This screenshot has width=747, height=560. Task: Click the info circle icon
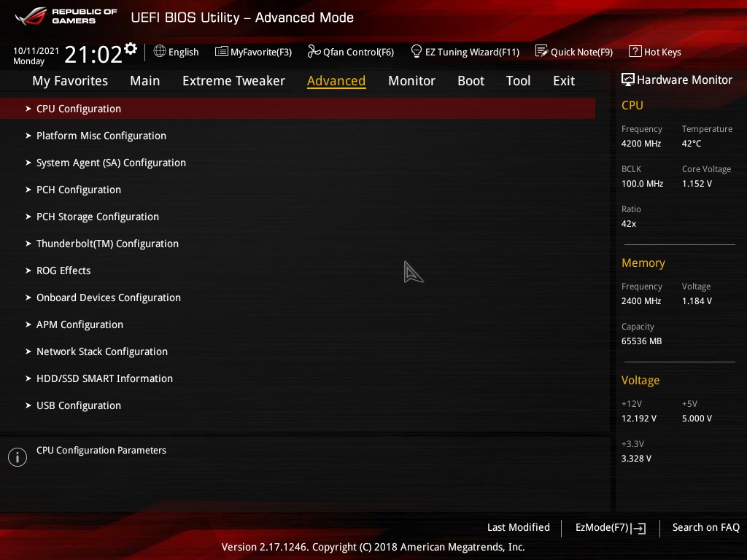tap(18, 457)
